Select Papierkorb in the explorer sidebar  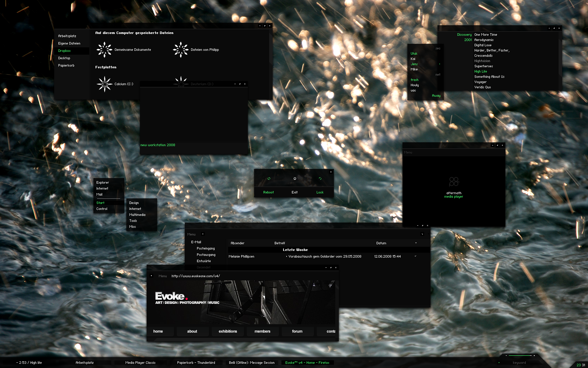coord(66,66)
